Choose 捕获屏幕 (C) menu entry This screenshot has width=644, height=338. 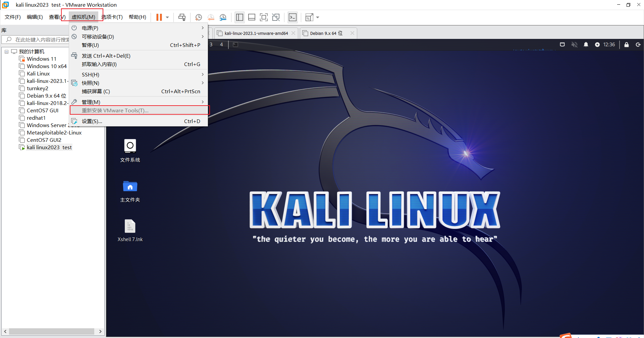(x=139, y=91)
